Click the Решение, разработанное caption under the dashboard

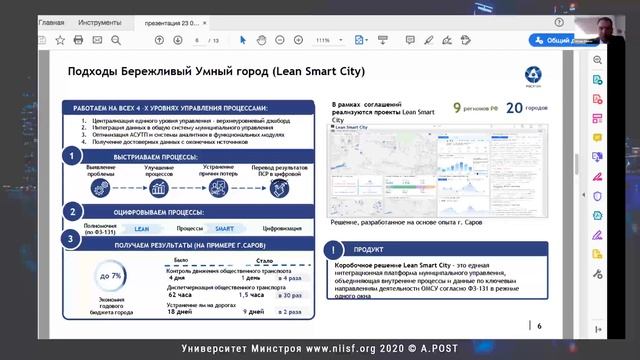tap(406, 222)
